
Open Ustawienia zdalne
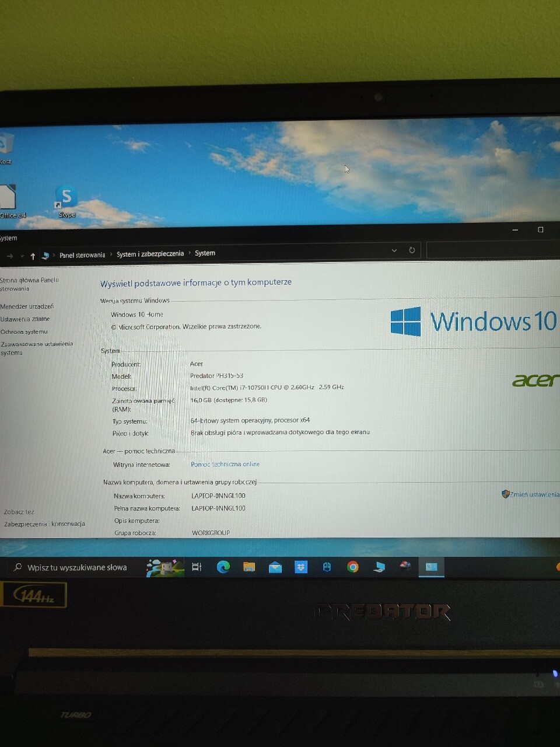[25, 319]
